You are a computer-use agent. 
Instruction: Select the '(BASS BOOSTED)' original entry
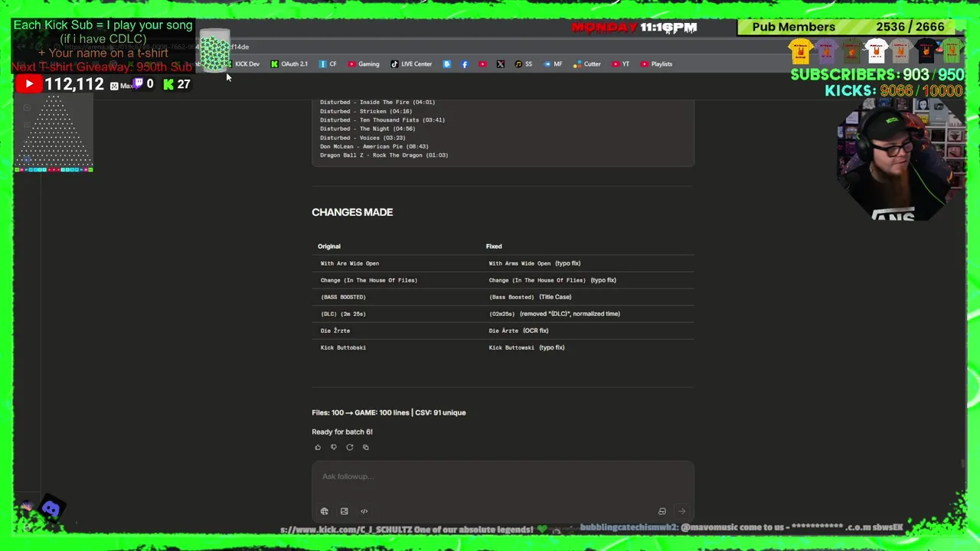tap(343, 297)
